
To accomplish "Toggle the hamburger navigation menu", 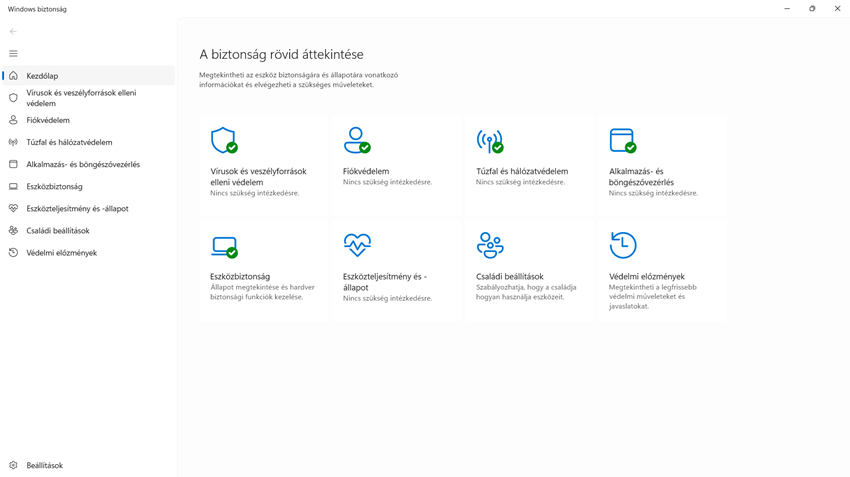I will [13, 54].
